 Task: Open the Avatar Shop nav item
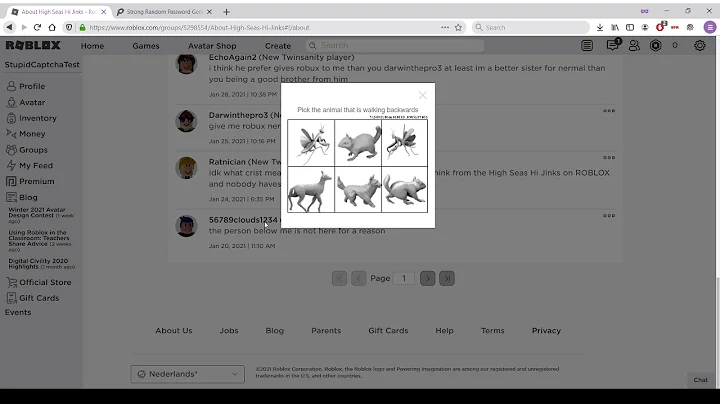pos(212,46)
